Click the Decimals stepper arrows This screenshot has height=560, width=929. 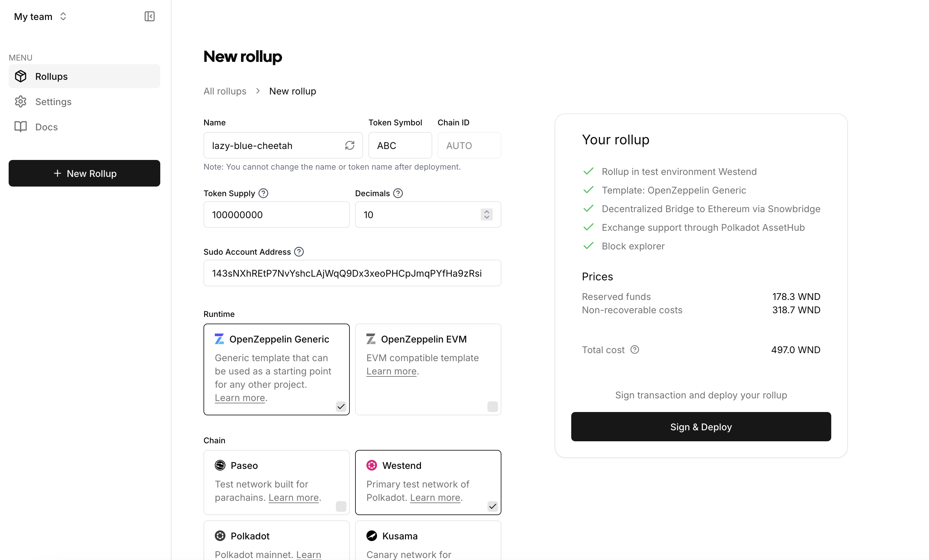coord(487,214)
